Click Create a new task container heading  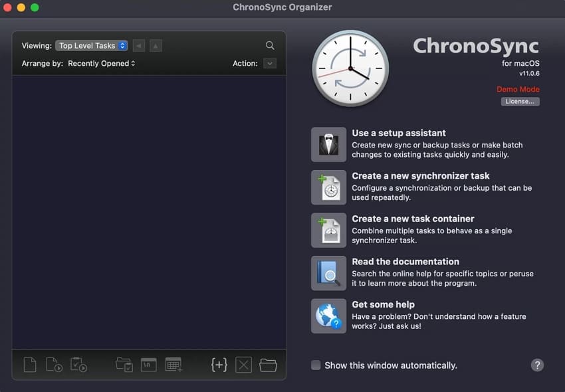413,219
